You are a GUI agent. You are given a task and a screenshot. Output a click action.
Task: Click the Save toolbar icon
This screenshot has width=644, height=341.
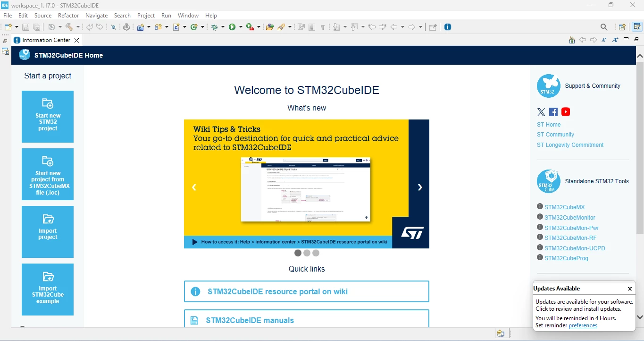point(26,27)
